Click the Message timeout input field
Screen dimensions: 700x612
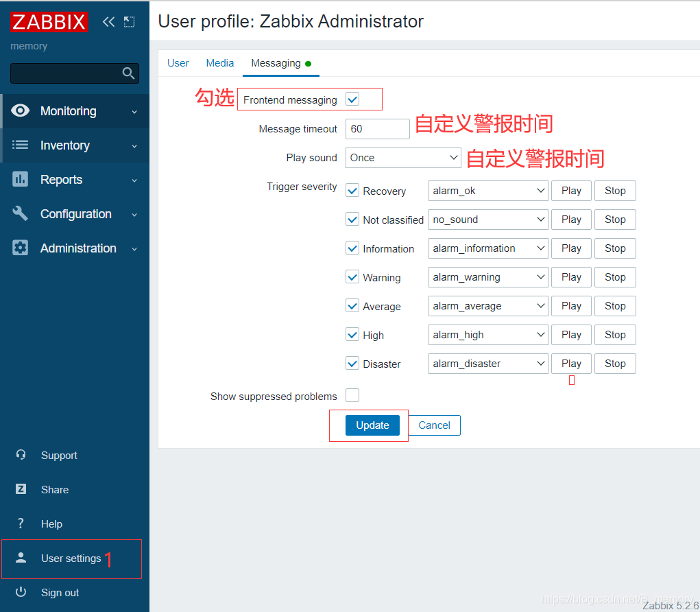pyautogui.click(x=378, y=129)
